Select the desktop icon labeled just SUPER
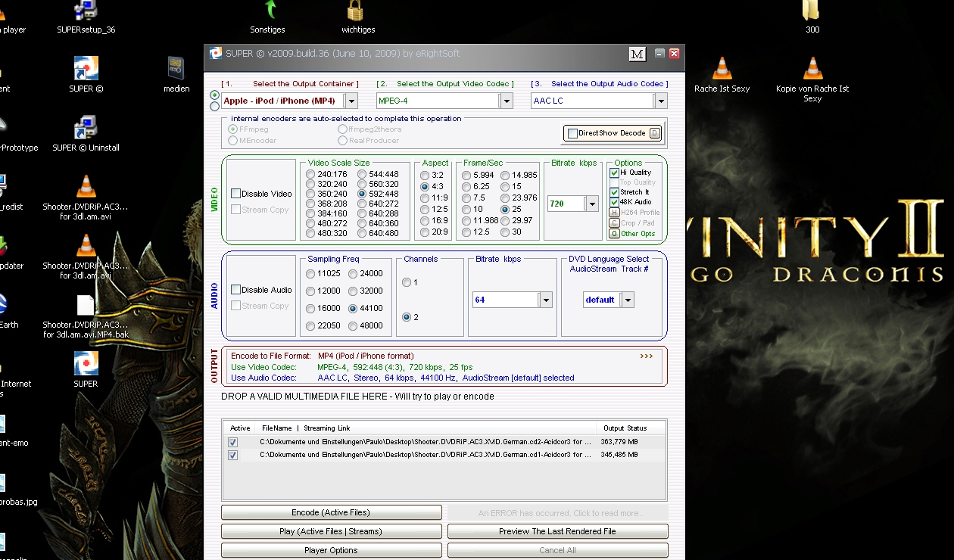The image size is (954, 560). click(86, 370)
